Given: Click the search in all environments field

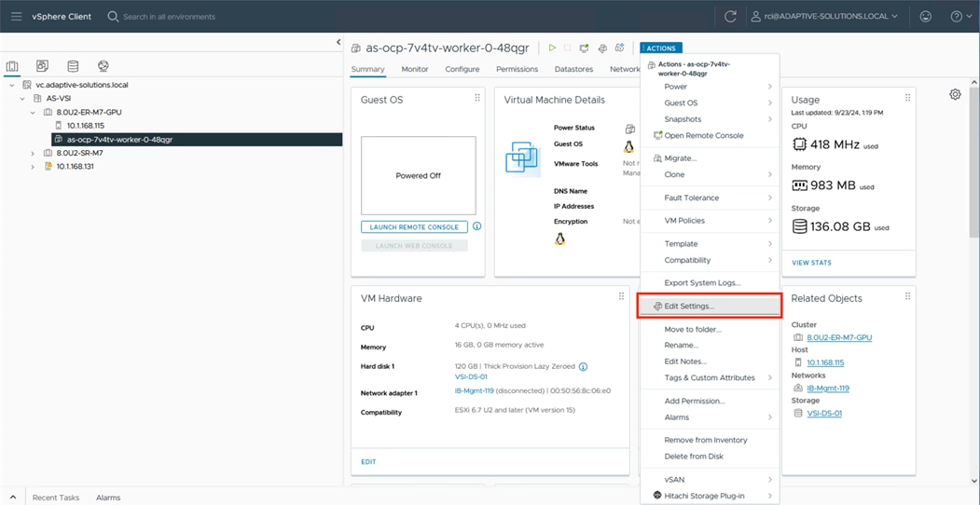Looking at the screenshot, I should 169,17.
